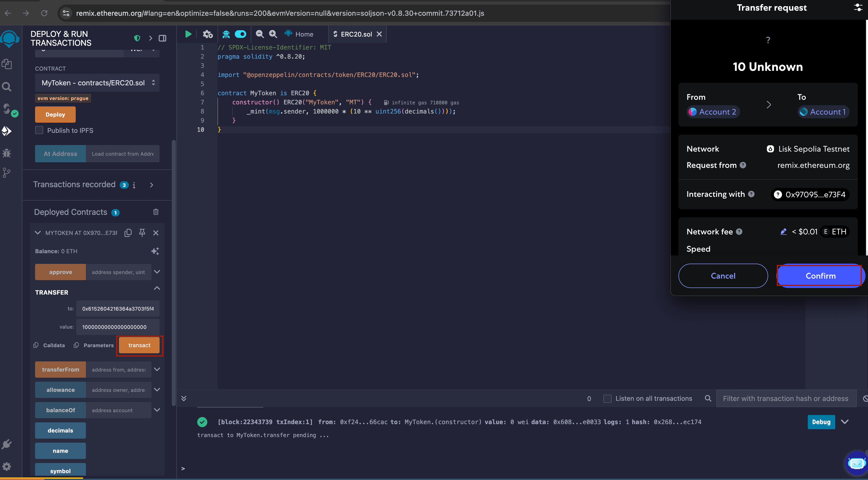
Task: Click the 0x97095...e73F4 contract address chip
Action: point(810,194)
